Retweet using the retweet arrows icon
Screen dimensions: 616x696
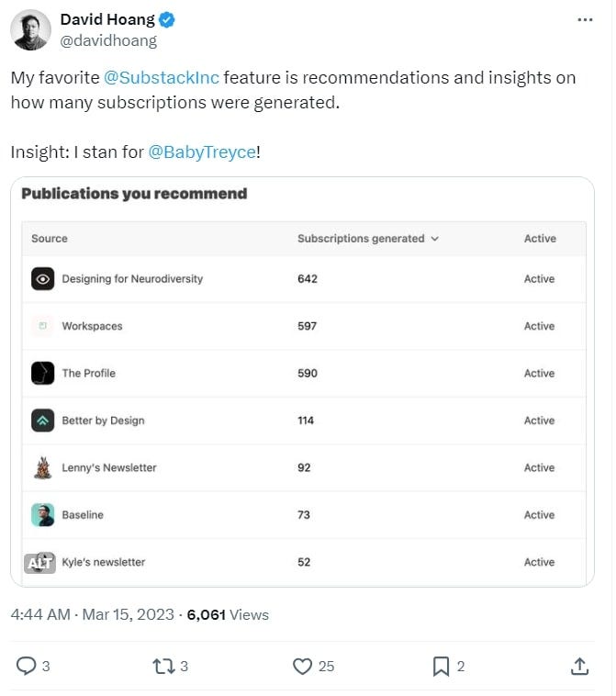pos(163,667)
